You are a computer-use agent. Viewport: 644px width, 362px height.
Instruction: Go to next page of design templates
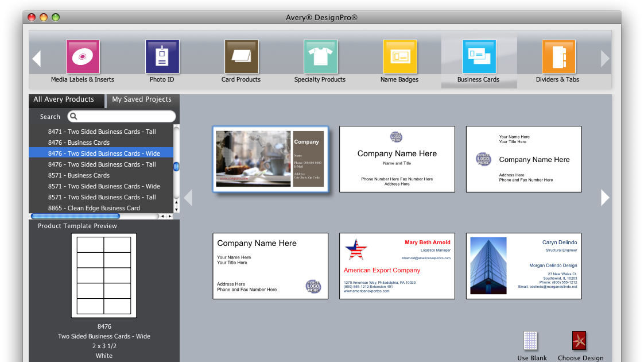pyautogui.click(x=605, y=198)
